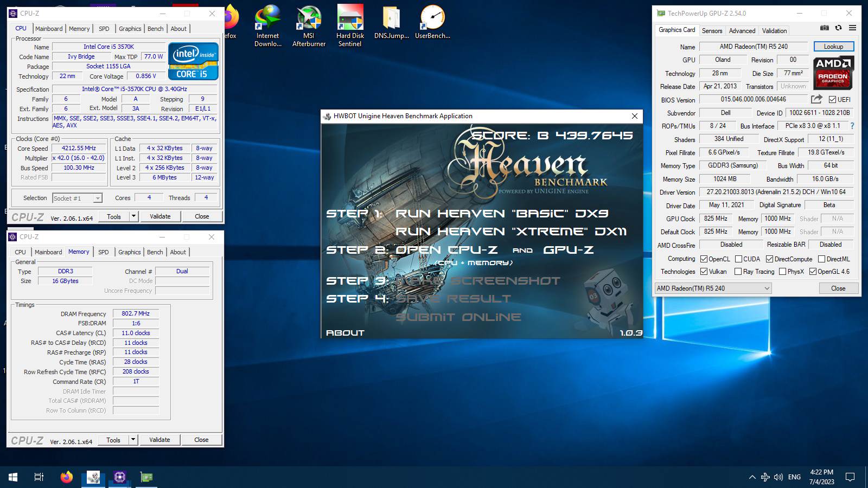Click the Multiplier value x 42.0
Screen dimensions: 868x488
79,158
